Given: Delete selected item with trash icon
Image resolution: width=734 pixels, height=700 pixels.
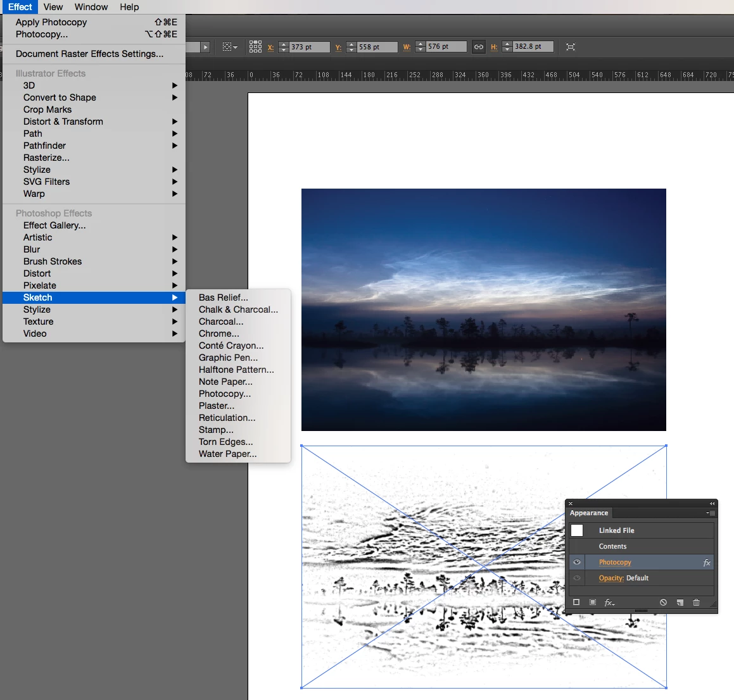Looking at the screenshot, I should click(696, 602).
